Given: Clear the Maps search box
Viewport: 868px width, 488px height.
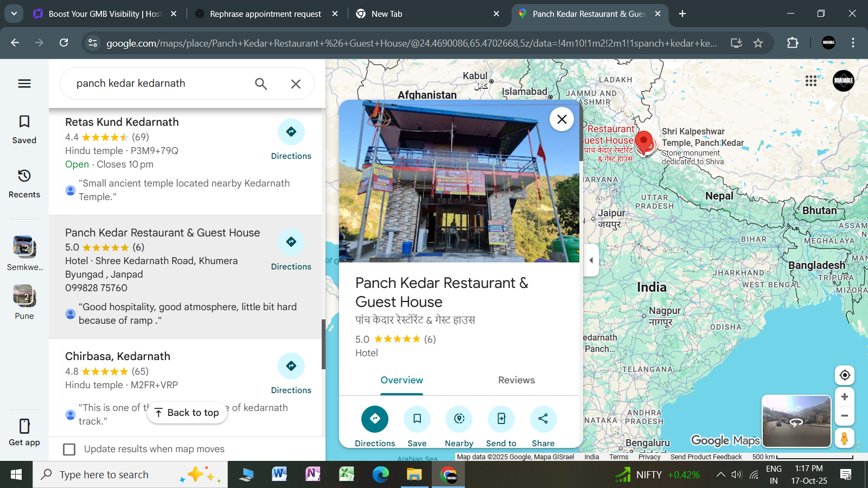Looking at the screenshot, I should [296, 84].
